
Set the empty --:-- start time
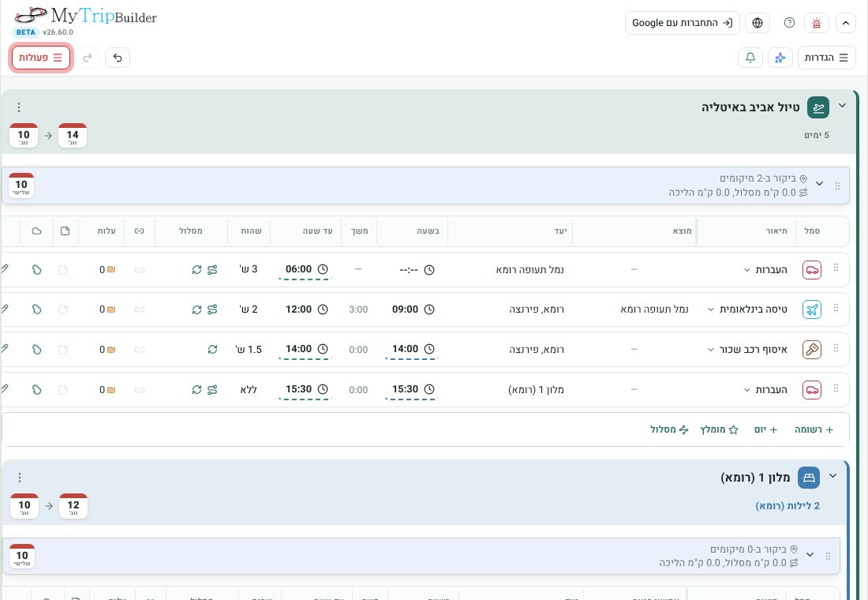[x=417, y=270]
